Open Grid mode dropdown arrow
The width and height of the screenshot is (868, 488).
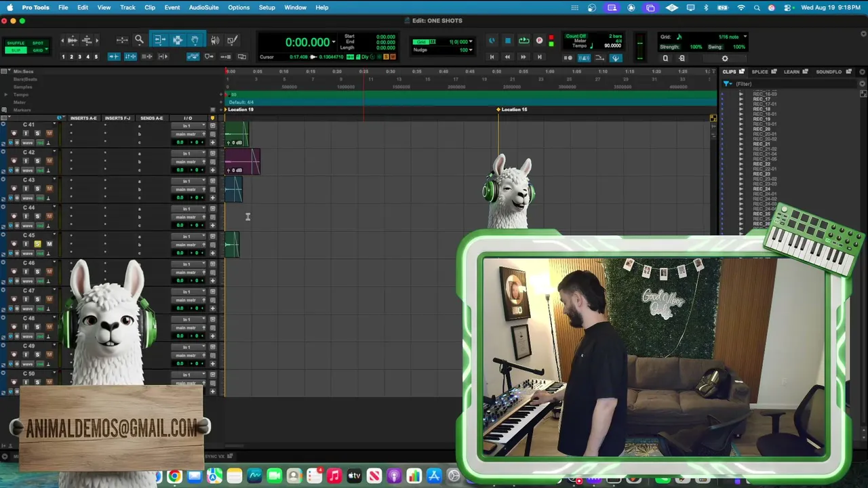pyautogui.click(x=47, y=50)
